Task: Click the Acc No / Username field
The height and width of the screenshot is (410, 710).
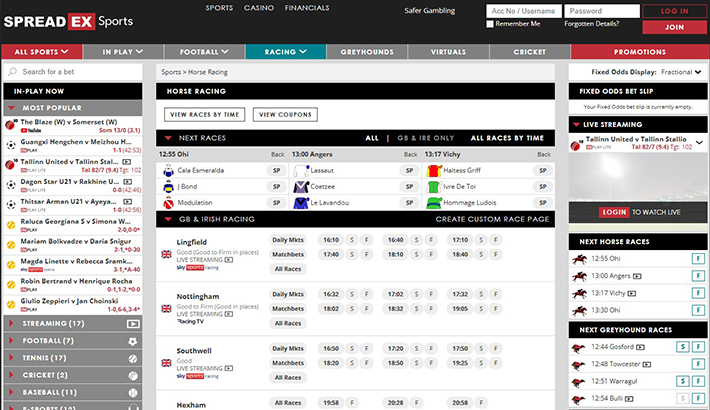Action: coord(524,11)
